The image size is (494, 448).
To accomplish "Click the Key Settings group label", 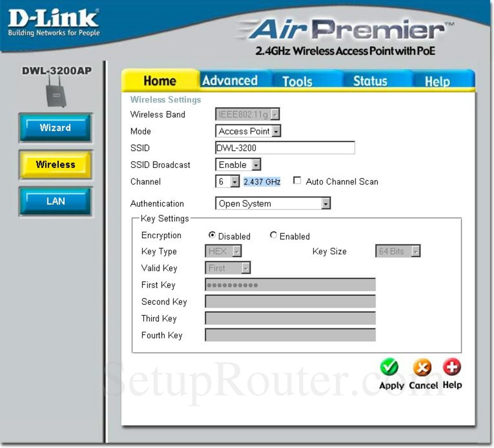I will click(x=165, y=218).
